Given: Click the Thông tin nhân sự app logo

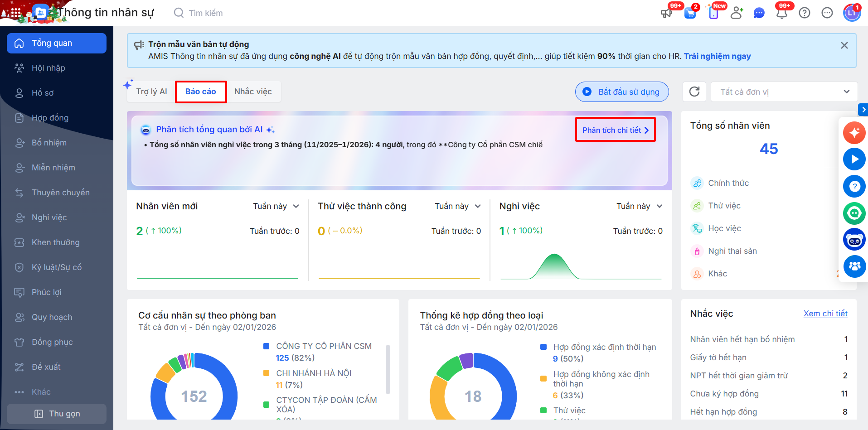Looking at the screenshot, I should coord(40,13).
